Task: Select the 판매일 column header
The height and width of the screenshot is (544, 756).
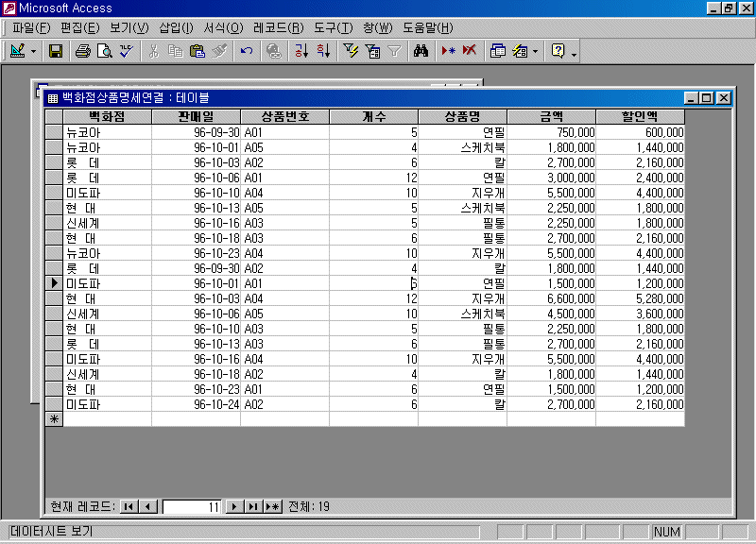Action: click(196, 116)
